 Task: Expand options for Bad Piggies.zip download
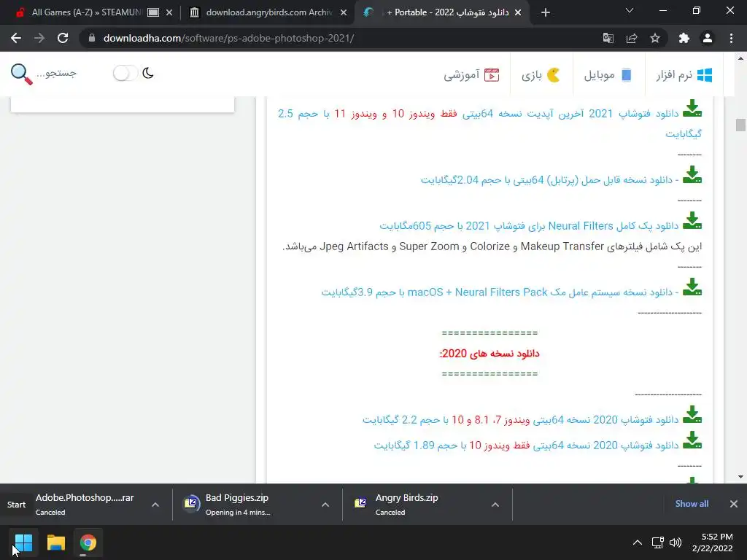325,505
